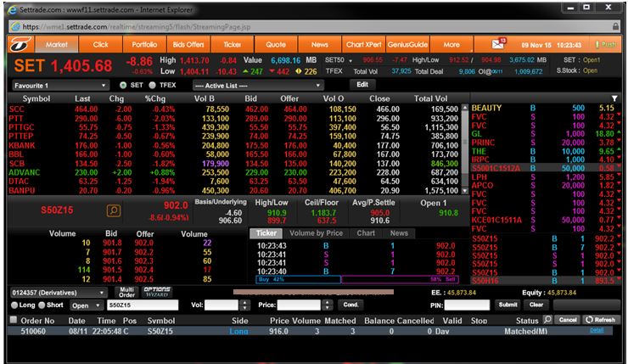Viewport: 628px width, 364px height.
Task: Select the KBANK symbol in the watchlist
Action: pos(22,145)
